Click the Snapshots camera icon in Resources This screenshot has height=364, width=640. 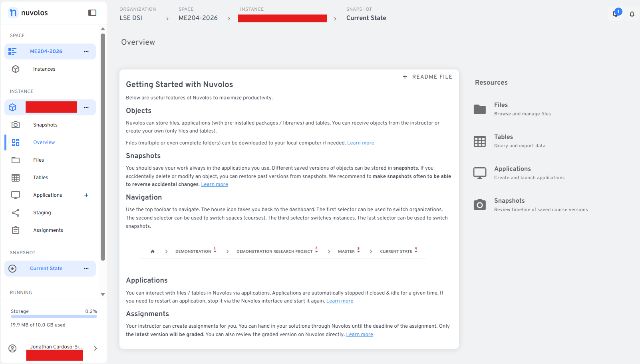[480, 205]
